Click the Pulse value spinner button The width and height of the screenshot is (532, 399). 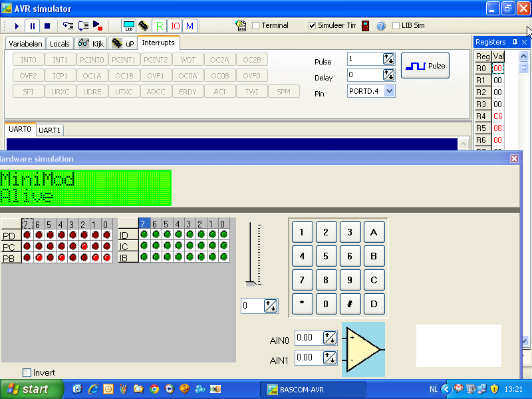[389, 59]
